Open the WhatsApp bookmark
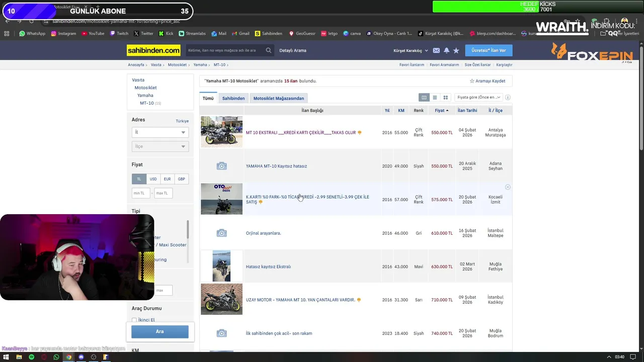This screenshot has height=362, width=644. [32, 34]
